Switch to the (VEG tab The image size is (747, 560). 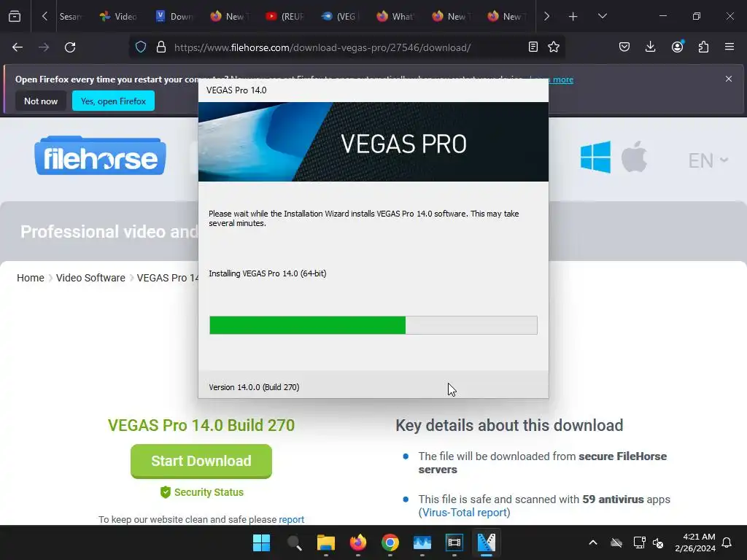click(x=340, y=16)
